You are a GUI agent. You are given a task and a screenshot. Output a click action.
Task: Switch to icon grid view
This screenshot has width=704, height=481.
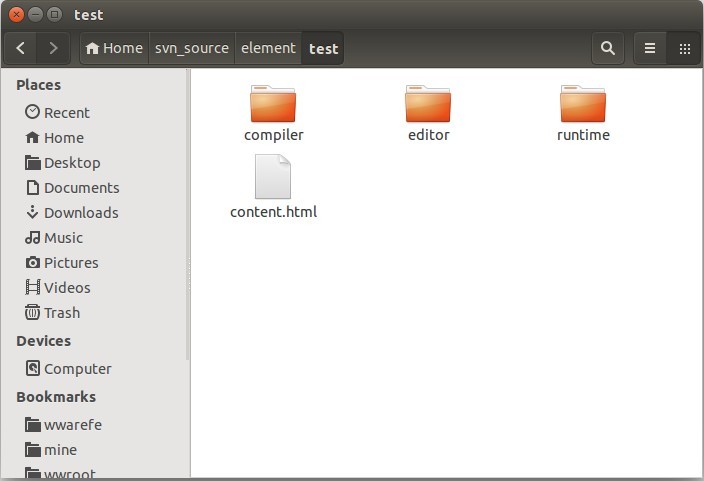684,48
